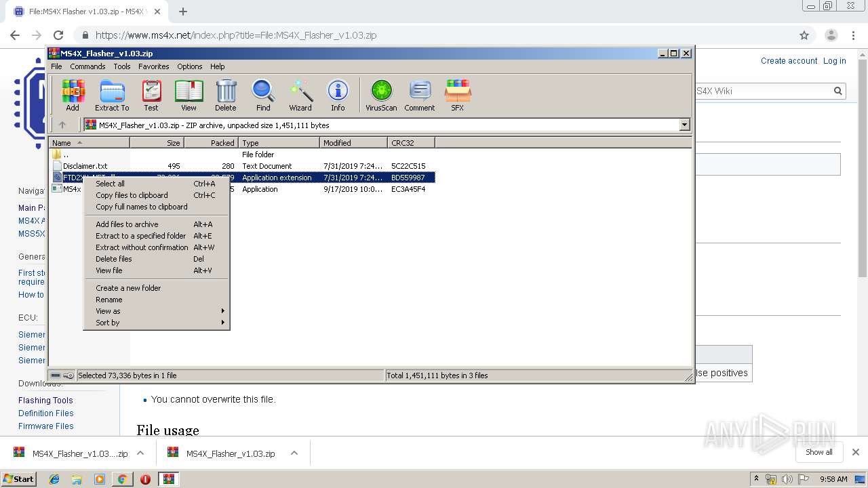Open the Options menu
The image size is (868, 488).
coord(190,66)
